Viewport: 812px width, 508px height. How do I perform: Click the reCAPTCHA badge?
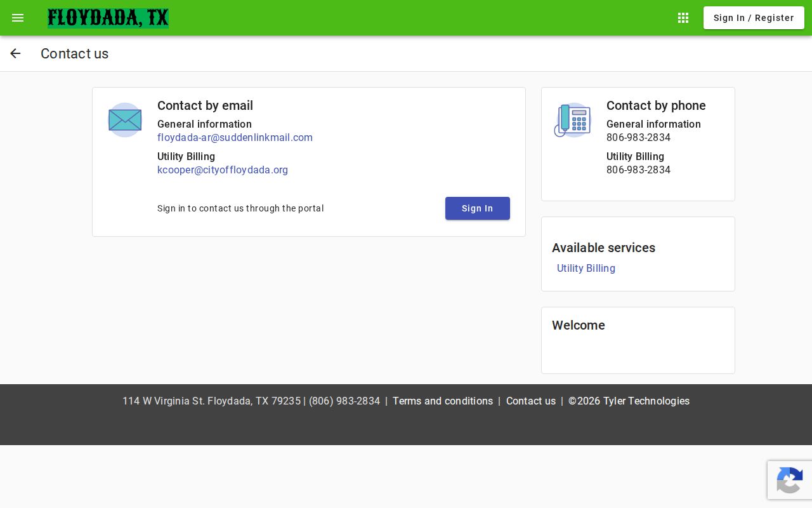(x=790, y=480)
